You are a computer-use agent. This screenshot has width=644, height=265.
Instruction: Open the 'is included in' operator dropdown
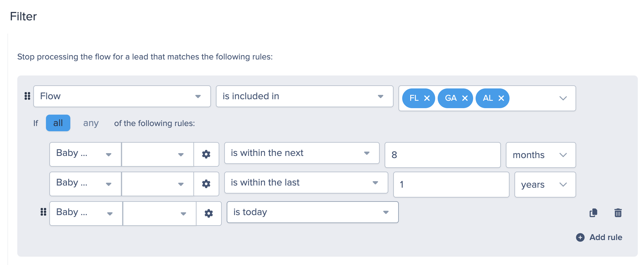[305, 96]
